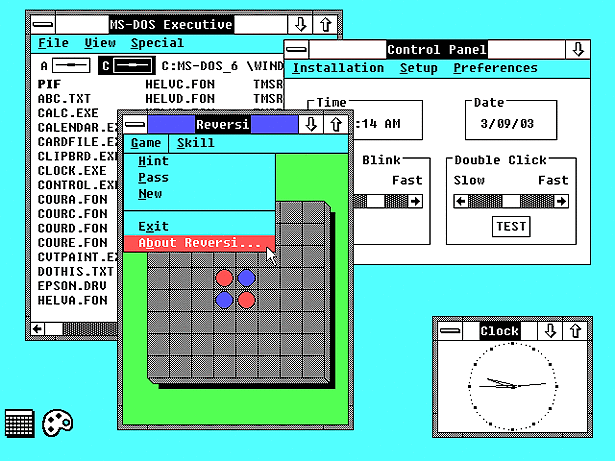Select CONTROL.EXE in the file list

point(77,185)
